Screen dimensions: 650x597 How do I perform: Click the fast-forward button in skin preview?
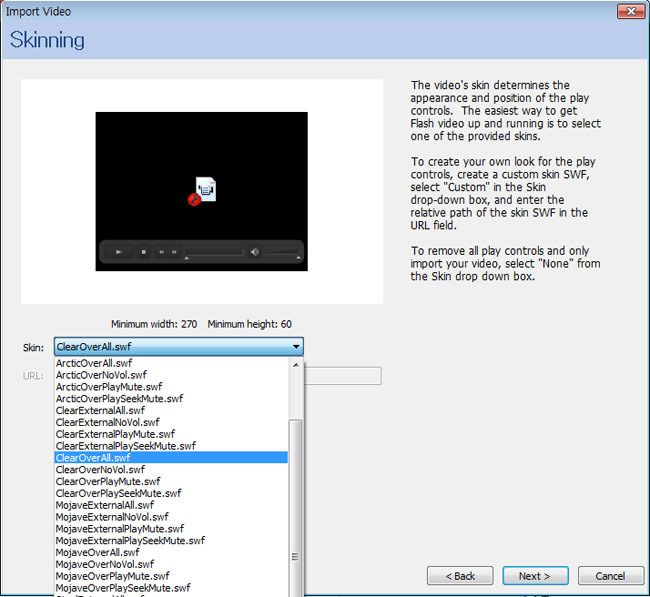[174, 252]
